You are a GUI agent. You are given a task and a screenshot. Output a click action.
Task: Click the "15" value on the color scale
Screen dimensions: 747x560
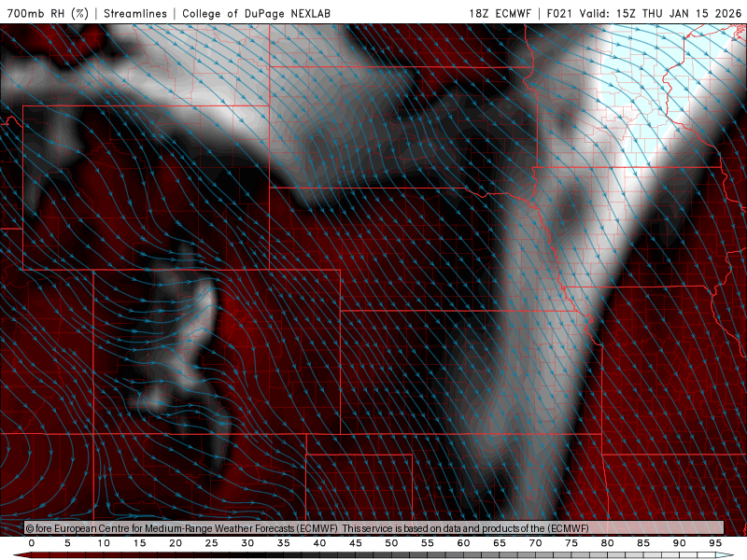coord(139,543)
